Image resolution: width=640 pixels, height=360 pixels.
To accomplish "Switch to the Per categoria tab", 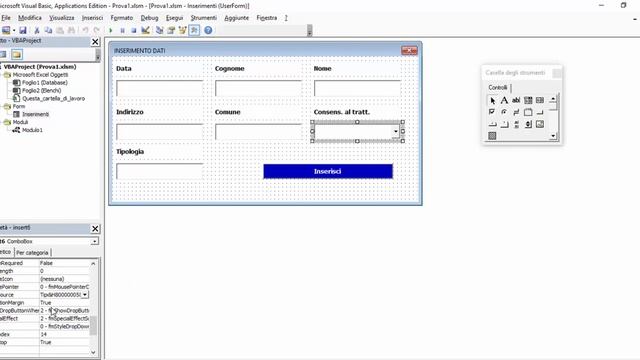I will coord(32,253).
